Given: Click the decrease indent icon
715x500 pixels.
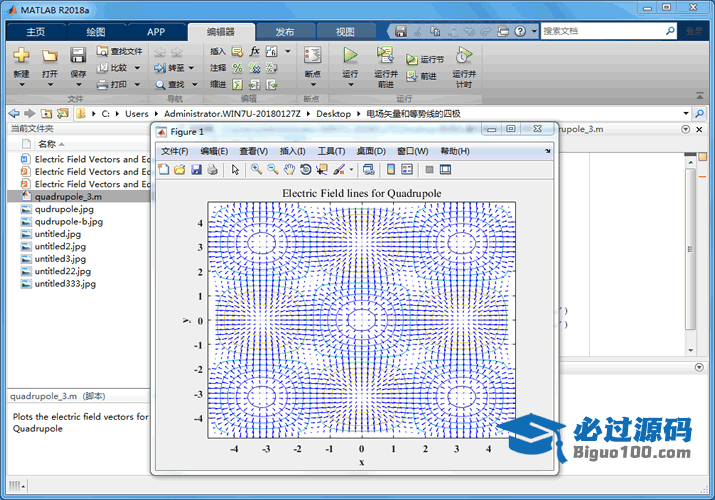Looking at the screenshot, I should 272,84.
